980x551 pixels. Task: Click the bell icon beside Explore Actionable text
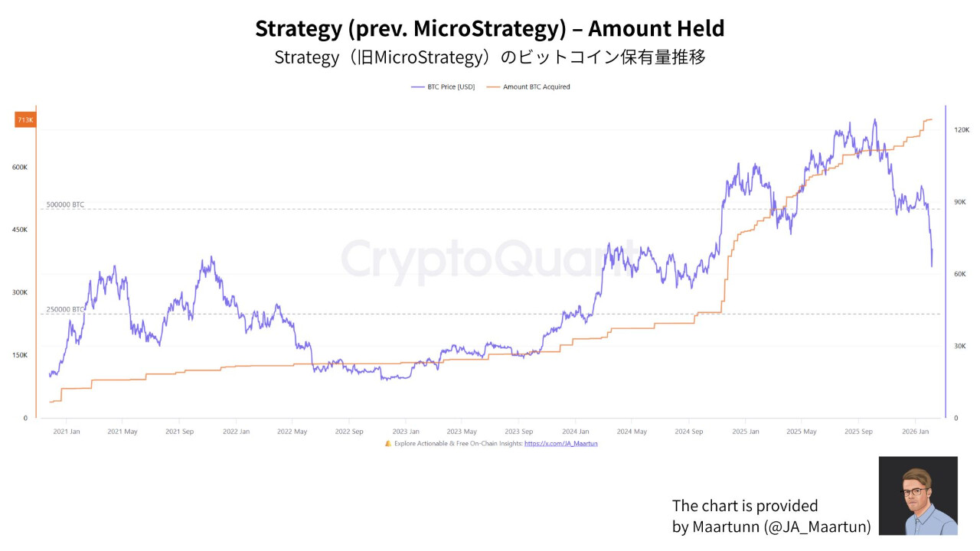coord(388,443)
